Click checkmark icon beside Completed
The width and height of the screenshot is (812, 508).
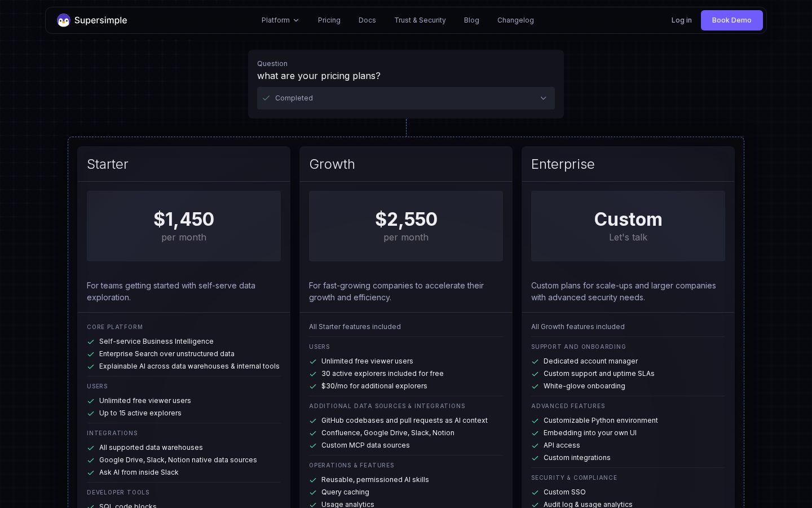pos(266,98)
